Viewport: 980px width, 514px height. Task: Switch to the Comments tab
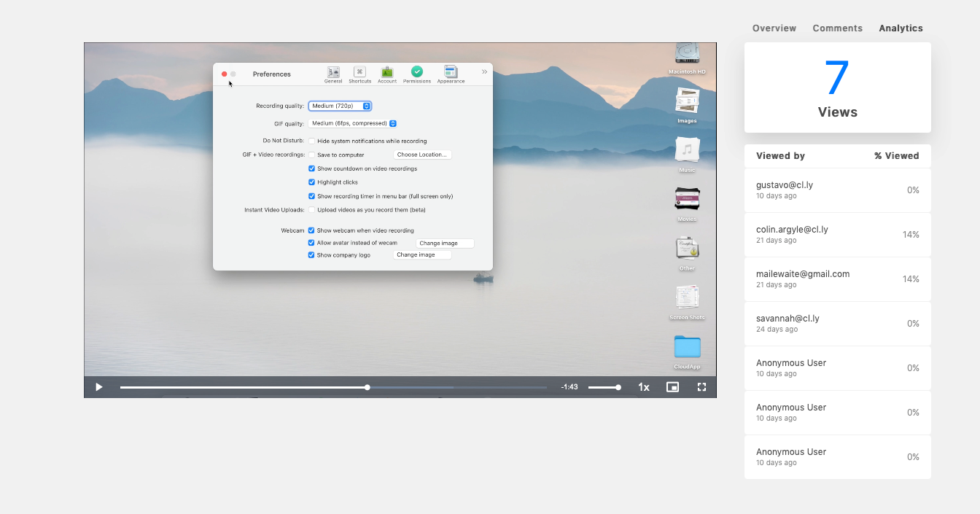pos(838,28)
